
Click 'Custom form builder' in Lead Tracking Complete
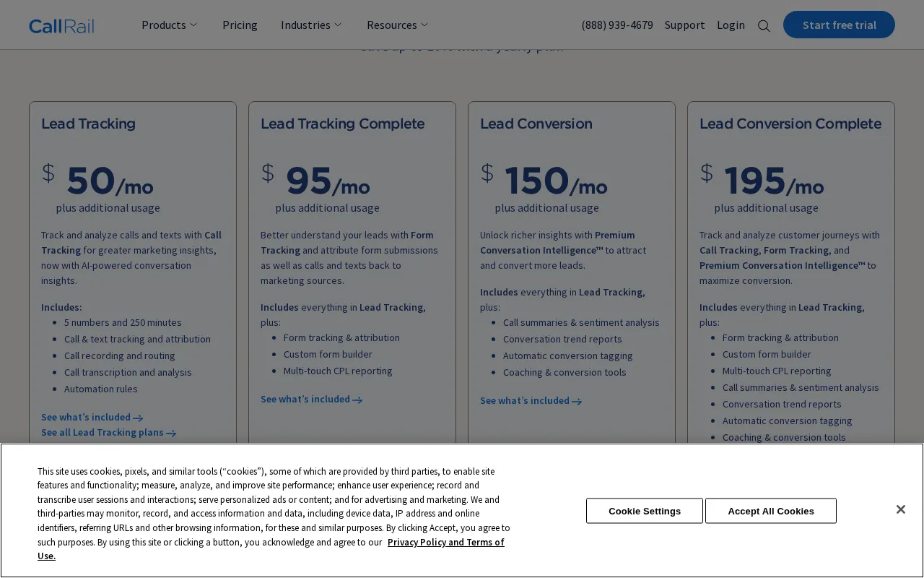coord(328,354)
